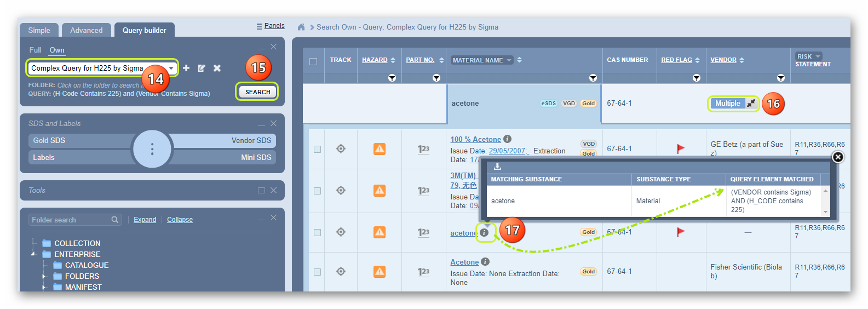
Task: Select the COLLECTION folder
Action: [77, 243]
